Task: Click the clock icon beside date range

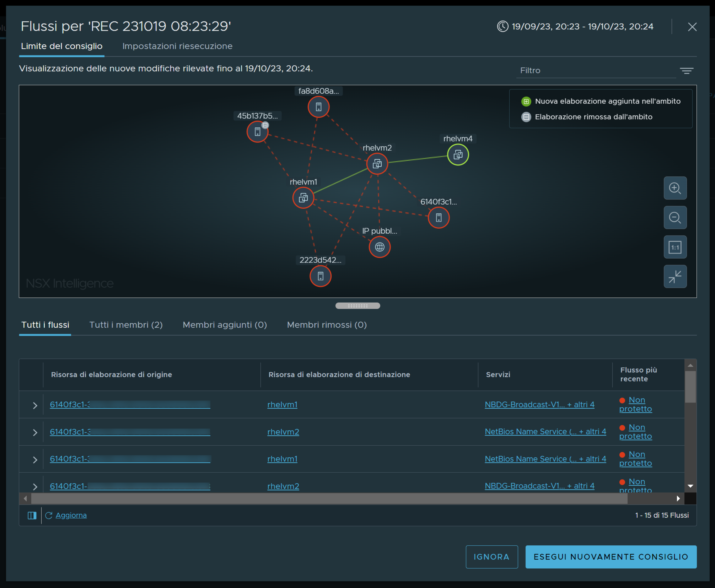Action: point(502,26)
